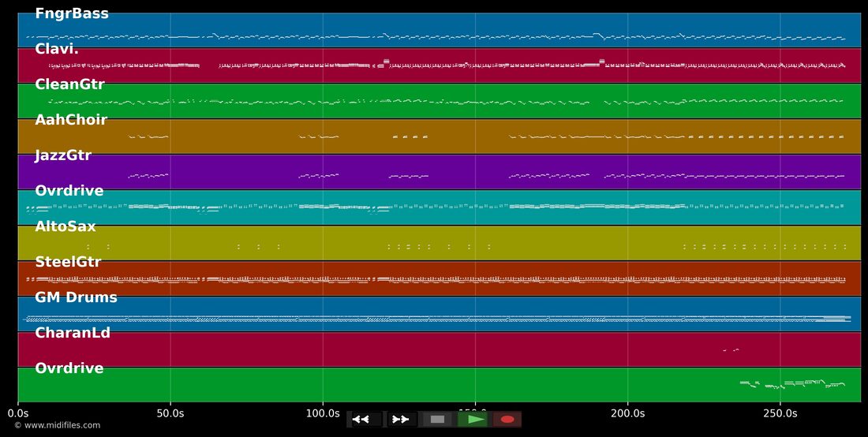Click the first AahChoir note group before 50s
The image size is (868, 437).
[x=148, y=136]
